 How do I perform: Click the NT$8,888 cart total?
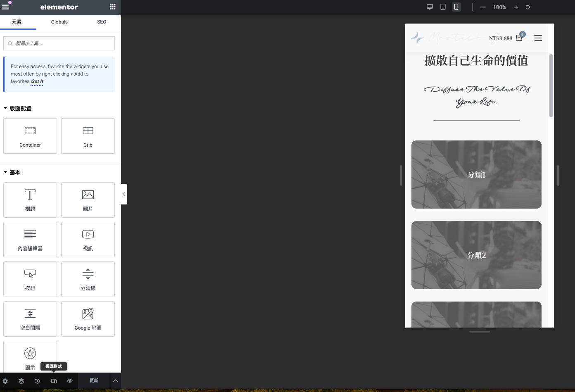(x=501, y=38)
